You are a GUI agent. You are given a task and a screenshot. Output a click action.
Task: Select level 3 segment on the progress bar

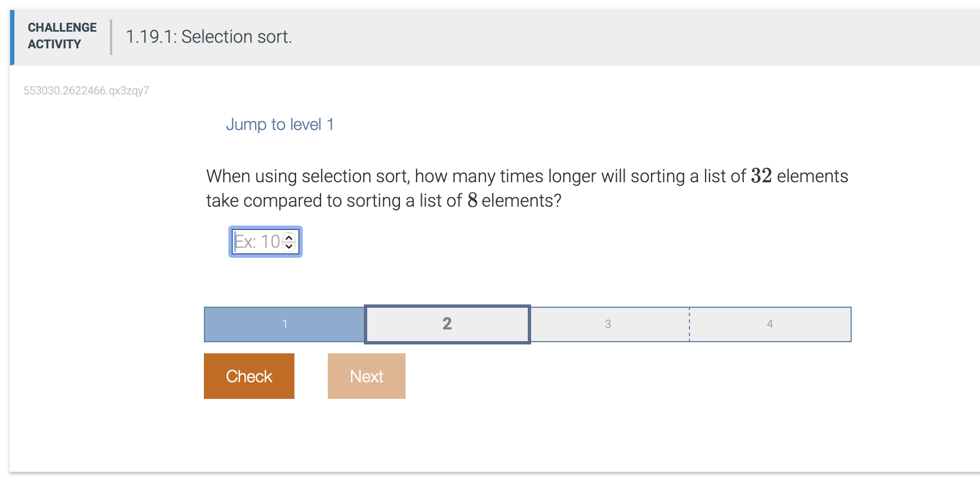pos(608,324)
